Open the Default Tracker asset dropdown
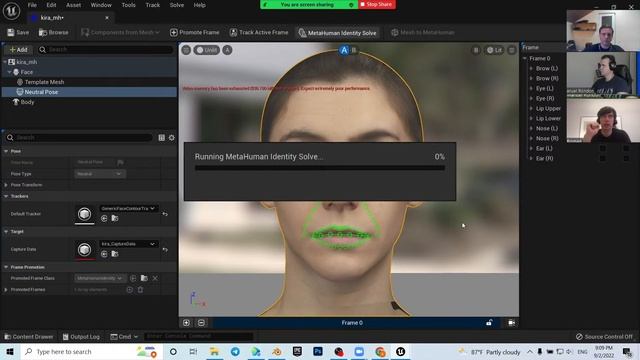Screen dimensions: 640x360 128,209
